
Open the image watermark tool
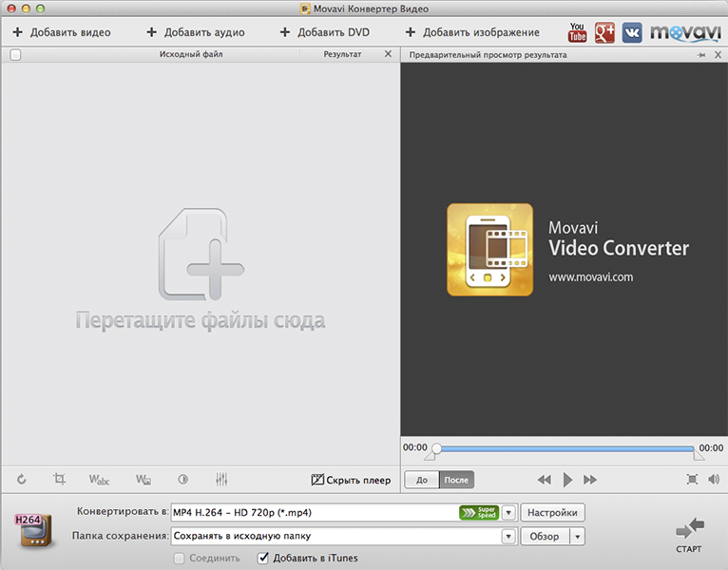144,480
